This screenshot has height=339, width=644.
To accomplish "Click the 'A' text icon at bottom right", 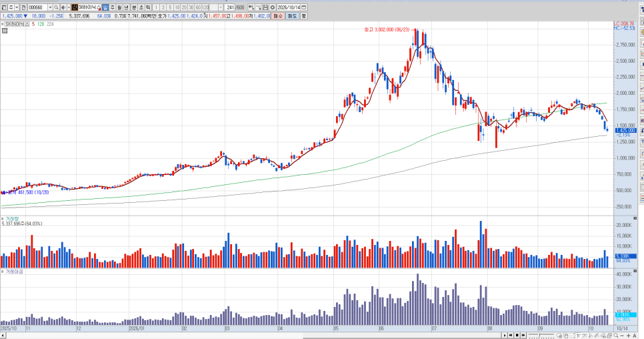I will (x=635, y=336).
